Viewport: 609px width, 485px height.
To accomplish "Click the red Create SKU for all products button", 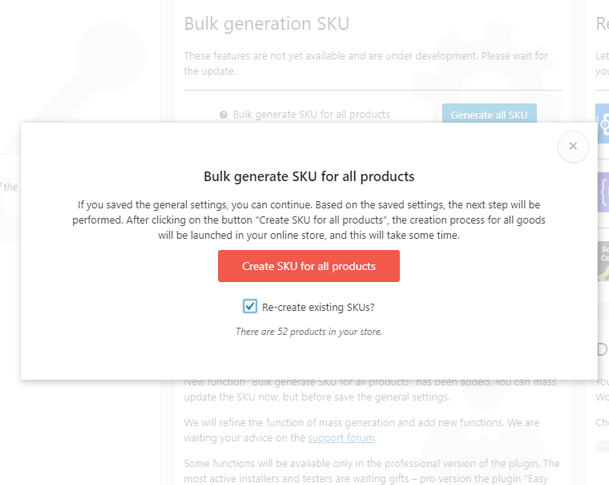I will tap(309, 266).
